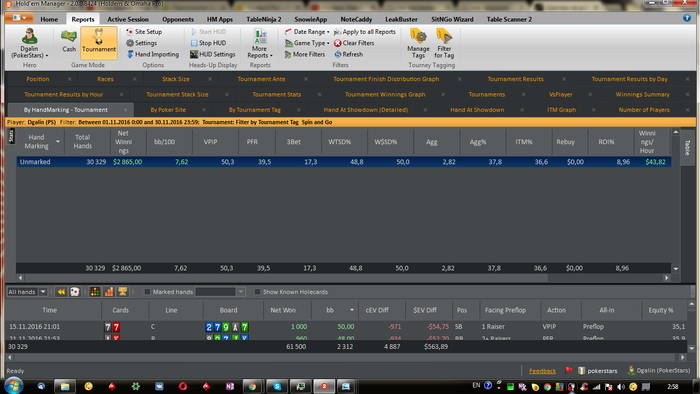The height and width of the screenshot is (394, 700).
Task: Sort by the ROI% column header
Action: click(x=606, y=142)
